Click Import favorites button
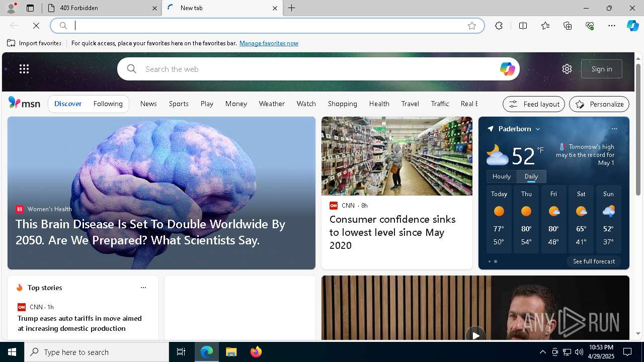This screenshot has width=644, height=362. pos(34,43)
